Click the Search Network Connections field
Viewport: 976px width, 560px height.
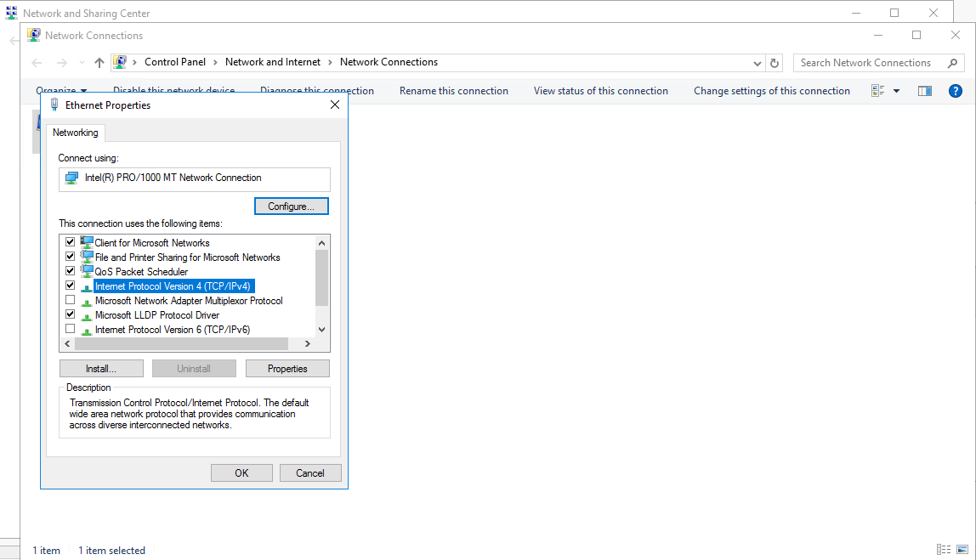(879, 63)
